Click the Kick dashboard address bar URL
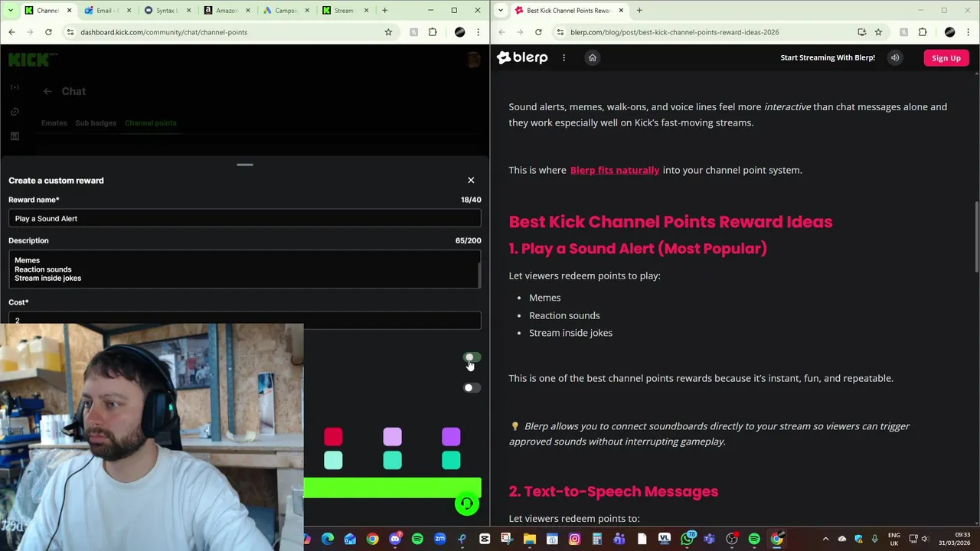This screenshot has width=980, height=551. (164, 32)
